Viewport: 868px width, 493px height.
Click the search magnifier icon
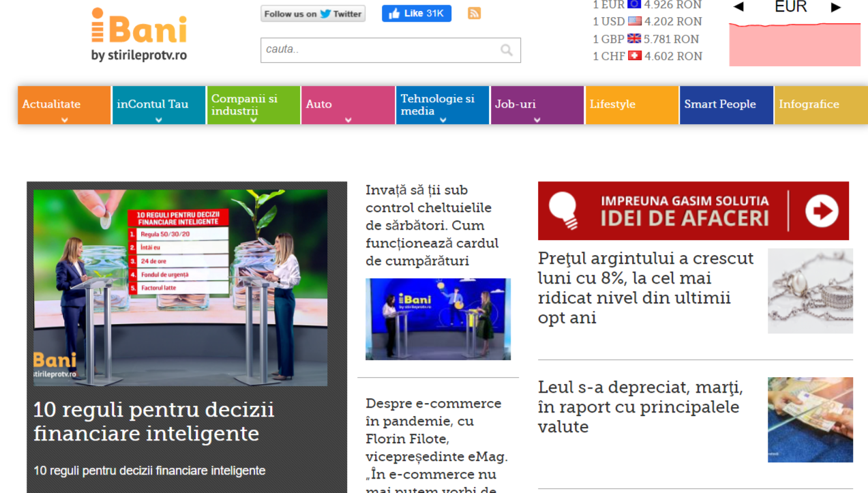[506, 50]
